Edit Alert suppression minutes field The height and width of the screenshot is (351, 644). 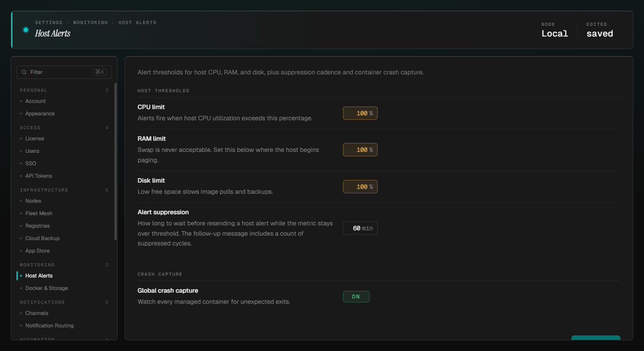click(x=360, y=228)
